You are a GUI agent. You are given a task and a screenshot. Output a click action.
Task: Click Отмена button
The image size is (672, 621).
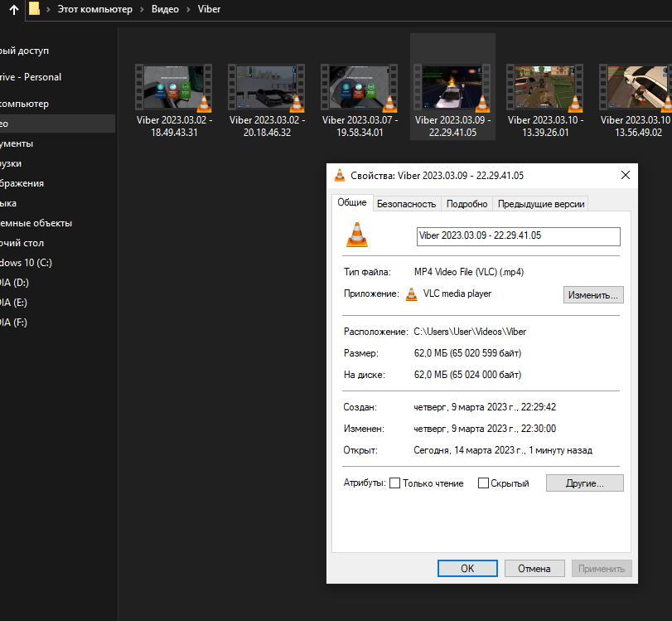pos(534,569)
